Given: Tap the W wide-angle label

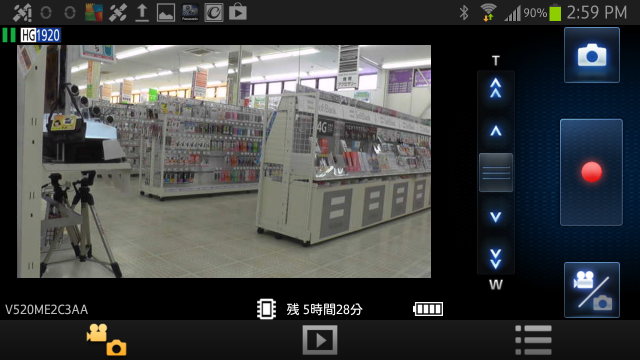Looking at the screenshot, I should 496,284.
